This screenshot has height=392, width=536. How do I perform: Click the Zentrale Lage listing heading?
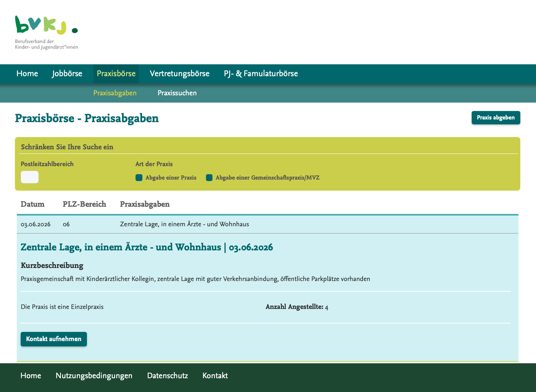147,247
